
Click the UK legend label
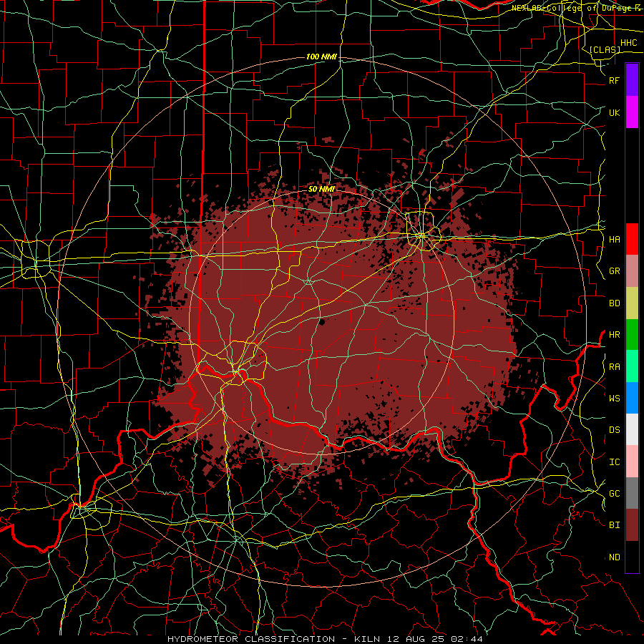click(x=615, y=112)
